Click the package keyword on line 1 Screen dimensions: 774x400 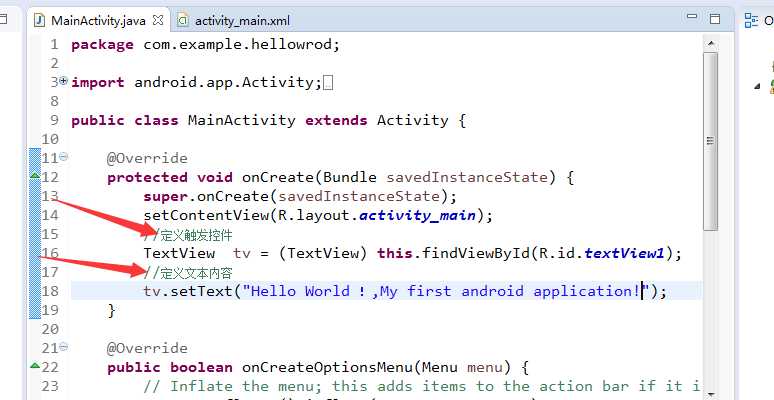tap(102, 45)
